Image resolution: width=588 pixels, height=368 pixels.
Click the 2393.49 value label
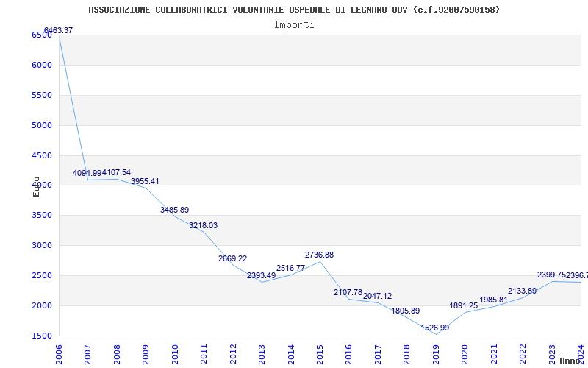(x=262, y=275)
